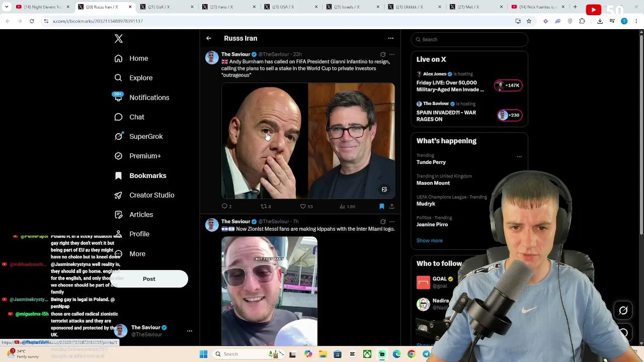This screenshot has width=644, height=362.
Task: Click Grok icon on the 7h post
Action: click(383, 222)
